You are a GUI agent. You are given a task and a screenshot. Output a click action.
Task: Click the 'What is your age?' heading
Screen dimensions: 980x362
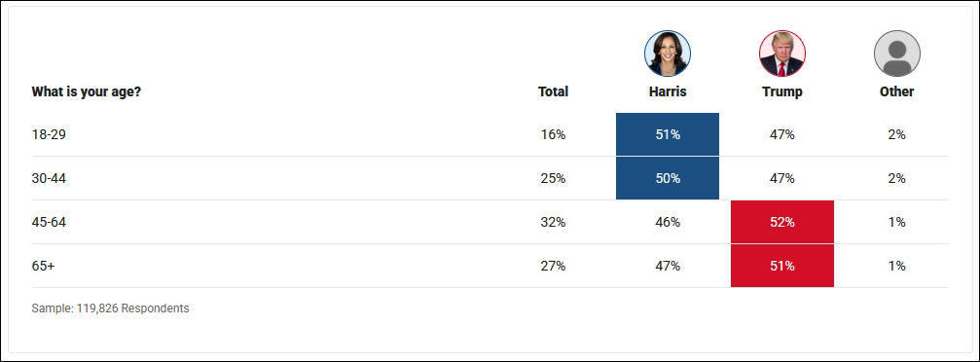pyautogui.click(x=87, y=91)
